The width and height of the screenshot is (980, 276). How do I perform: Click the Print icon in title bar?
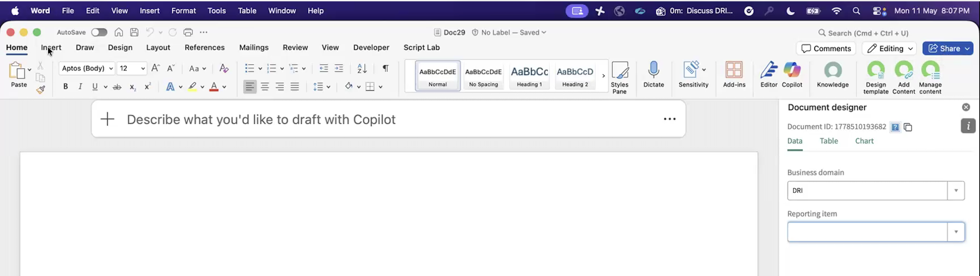[188, 32]
